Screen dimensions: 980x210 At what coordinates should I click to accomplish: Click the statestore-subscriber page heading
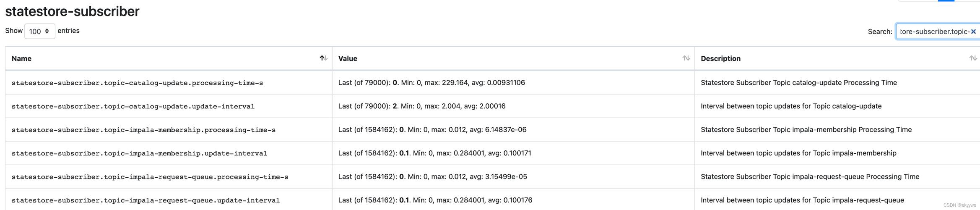(x=72, y=11)
